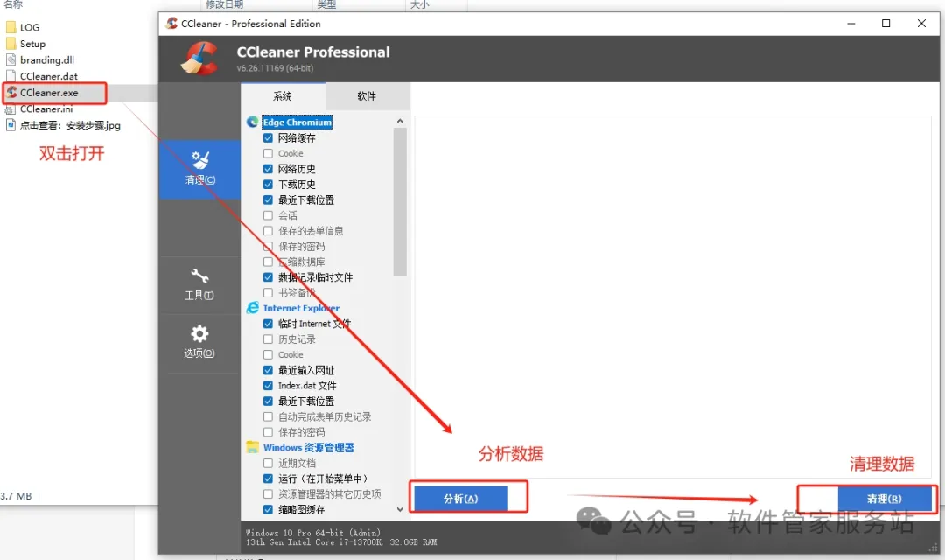
Task: Select the Edge Chromium section icon
Action: pos(253,122)
